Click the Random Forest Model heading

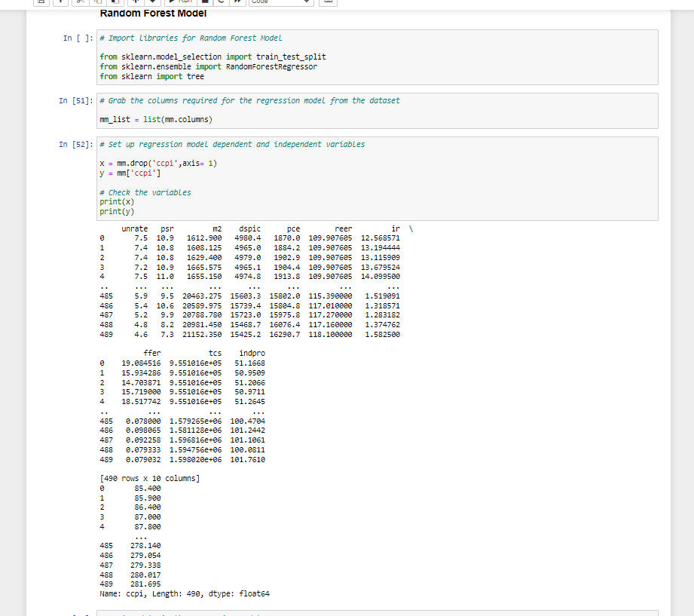(153, 14)
